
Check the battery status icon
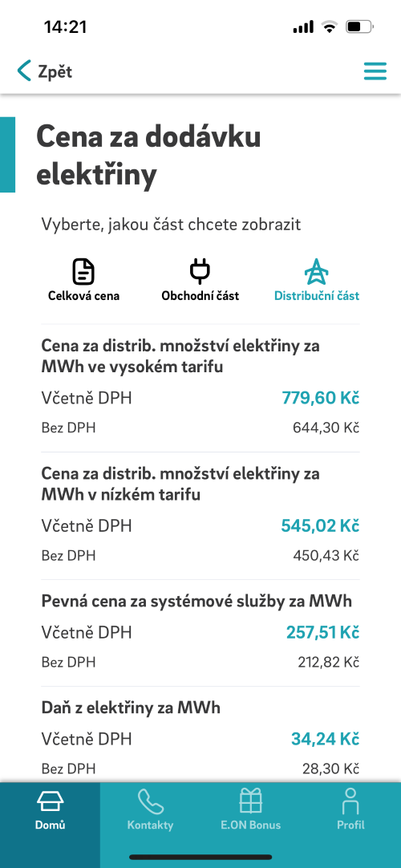(x=359, y=26)
